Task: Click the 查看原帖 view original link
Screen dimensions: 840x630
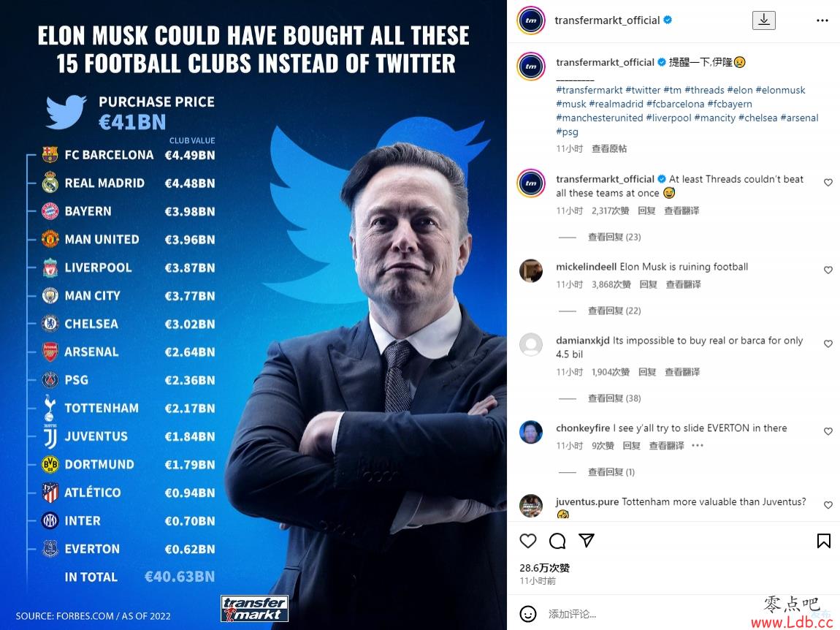Action: pos(609,148)
